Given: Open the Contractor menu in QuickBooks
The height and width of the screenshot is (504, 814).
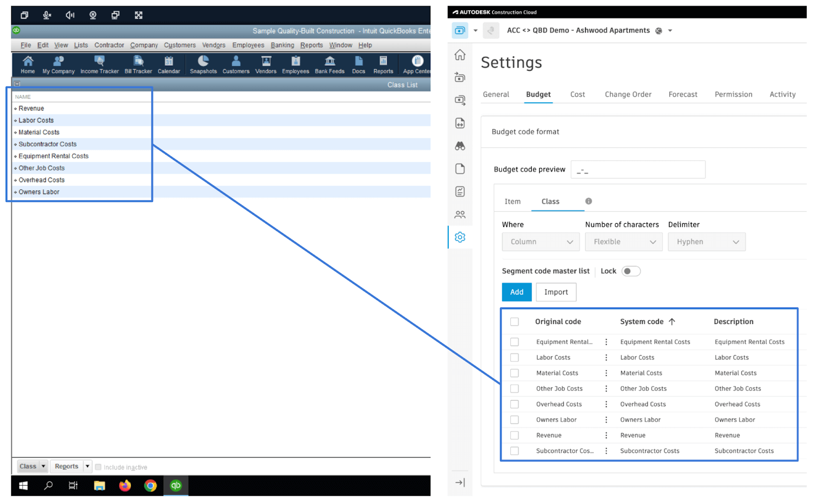Looking at the screenshot, I should 109,45.
